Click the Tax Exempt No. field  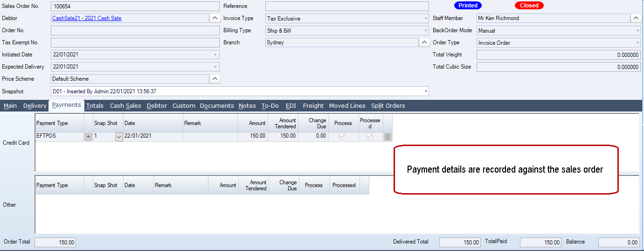pyautogui.click(x=135, y=43)
